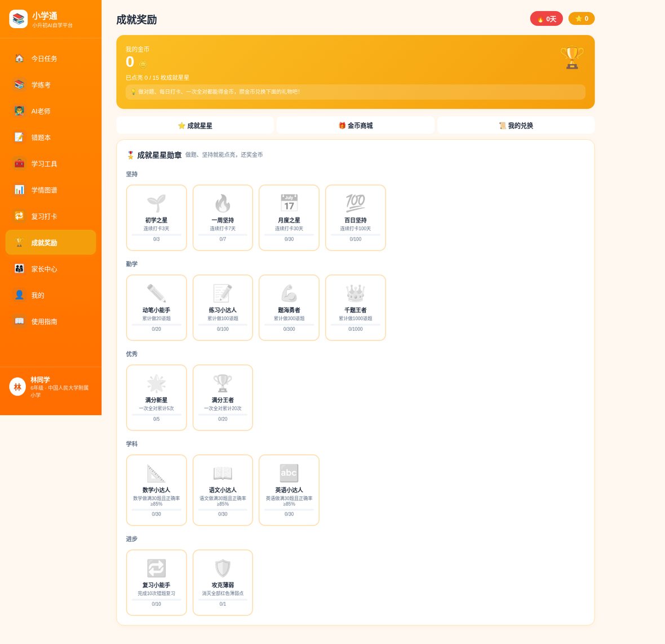
Task: Click the crown icon on 千题王者
Action: 356,293
